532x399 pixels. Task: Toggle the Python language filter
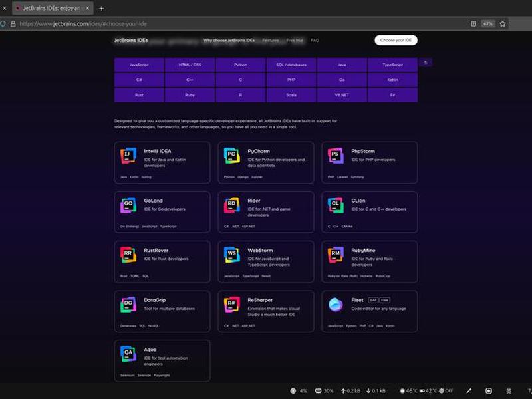pos(241,65)
